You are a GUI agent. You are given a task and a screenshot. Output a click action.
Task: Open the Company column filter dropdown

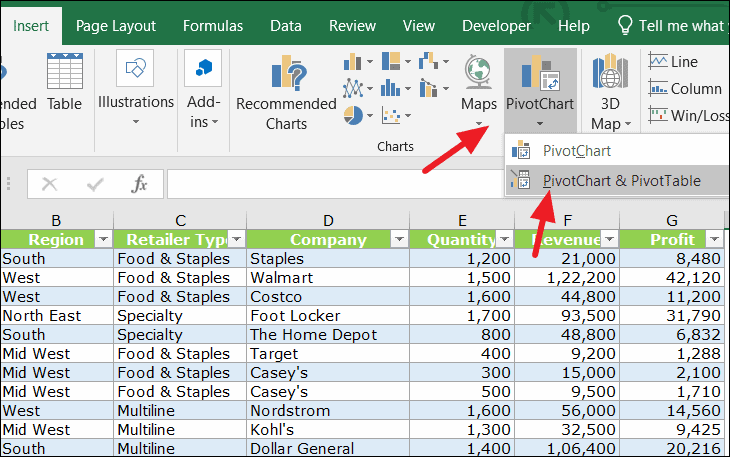coord(397,239)
